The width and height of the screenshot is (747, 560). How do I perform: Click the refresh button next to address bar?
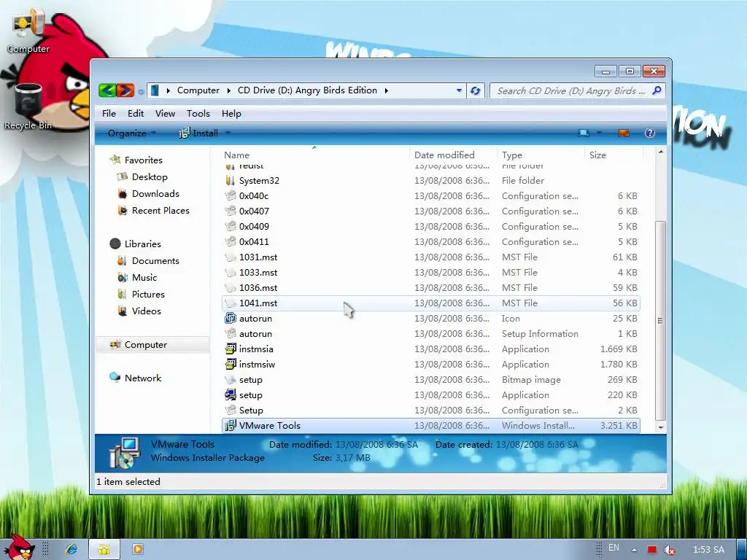(475, 90)
